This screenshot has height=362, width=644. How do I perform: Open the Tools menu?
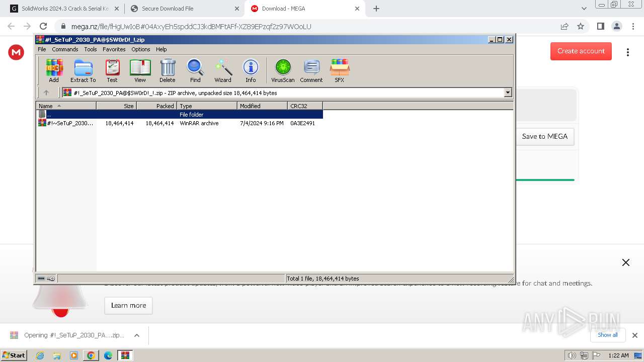click(x=91, y=49)
